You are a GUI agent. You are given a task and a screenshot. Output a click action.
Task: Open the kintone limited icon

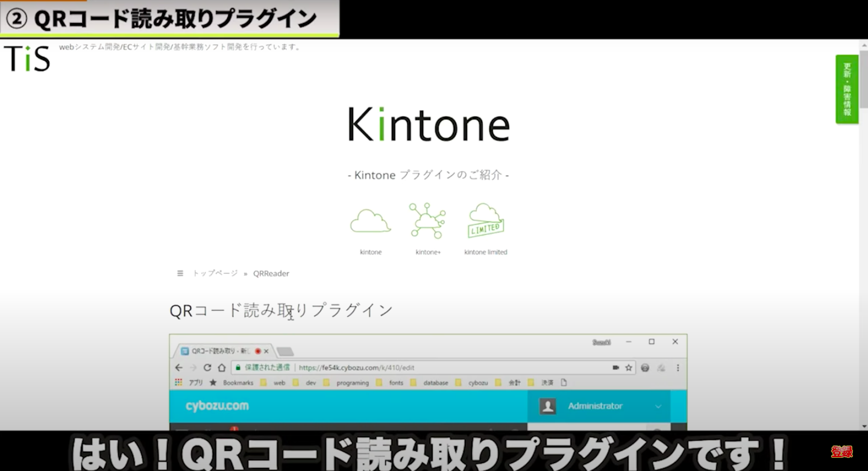(485, 221)
